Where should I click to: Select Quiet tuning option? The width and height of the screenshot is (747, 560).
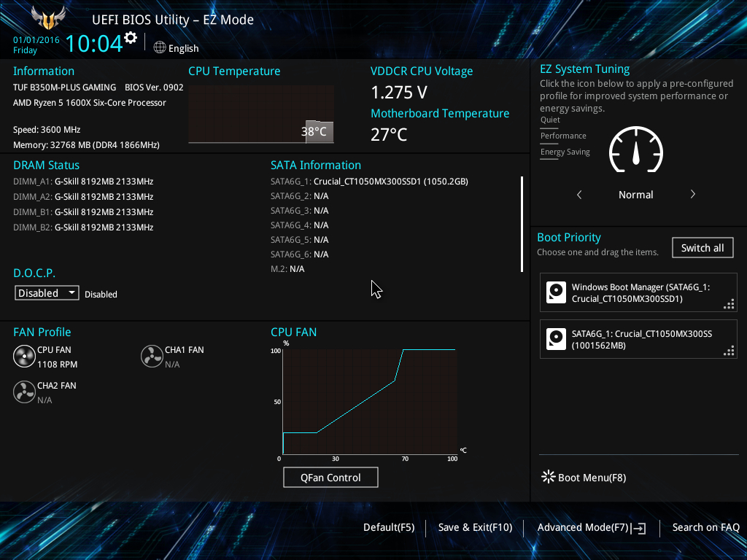(x=550, y=120)
